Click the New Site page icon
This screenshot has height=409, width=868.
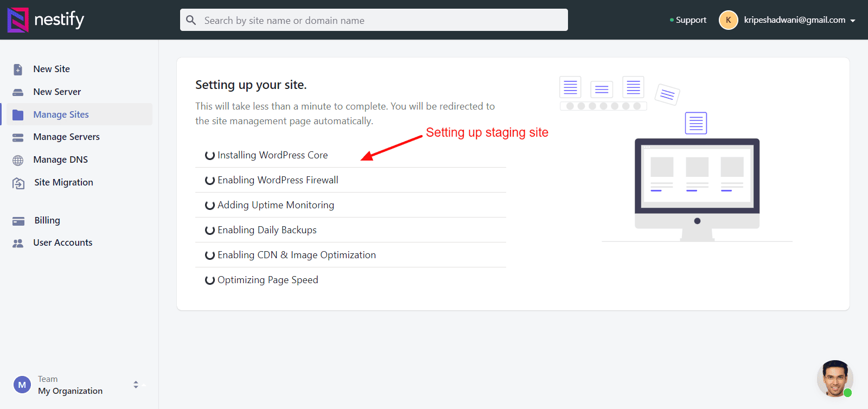click(x=18, y=69)
